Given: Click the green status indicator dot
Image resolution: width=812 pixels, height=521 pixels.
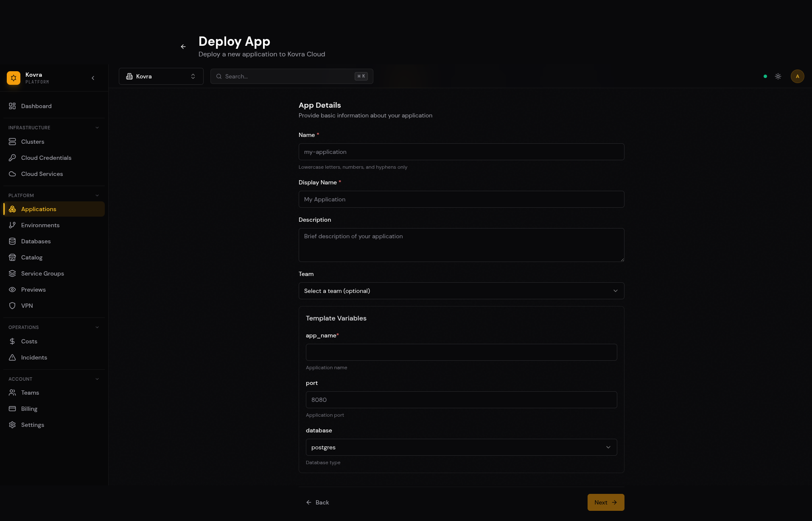Looking at the screenshot, I should click(765, 76).
